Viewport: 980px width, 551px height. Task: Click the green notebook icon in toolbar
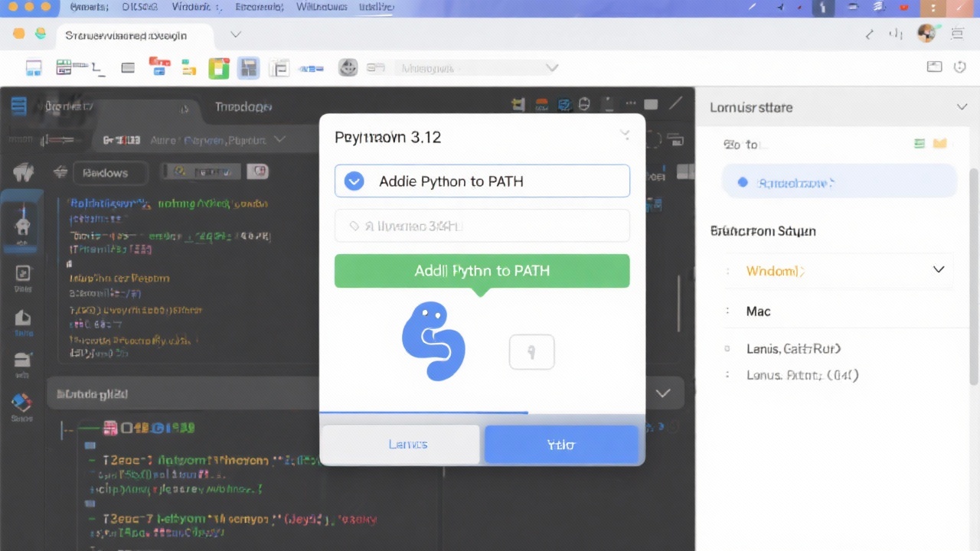[219, 68]
